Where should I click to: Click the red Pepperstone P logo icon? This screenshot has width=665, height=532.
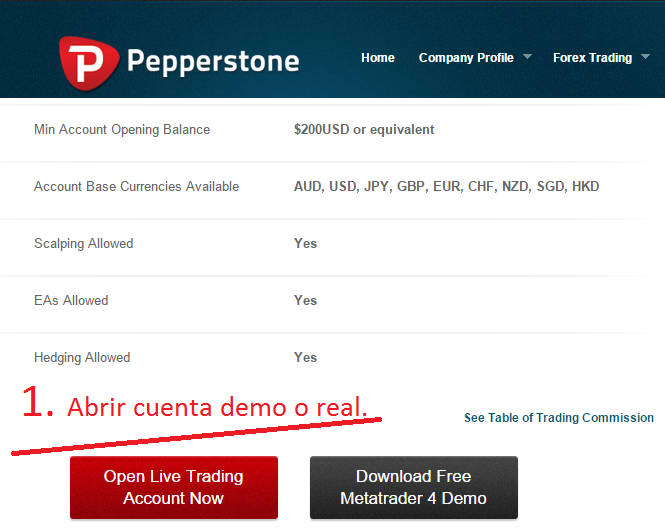(x=88, y=60)
